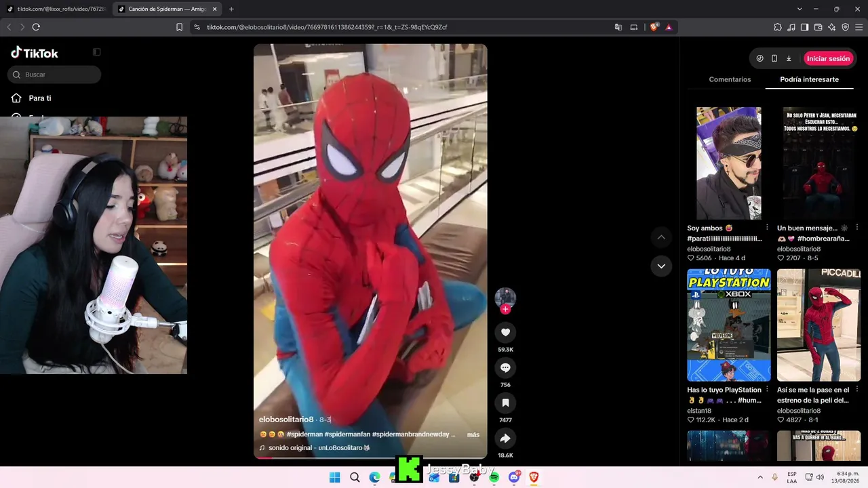The height and width of the screenshot is (488, 868).
Task: Click the translate page icon in address bar
Action: pos(618,27)
